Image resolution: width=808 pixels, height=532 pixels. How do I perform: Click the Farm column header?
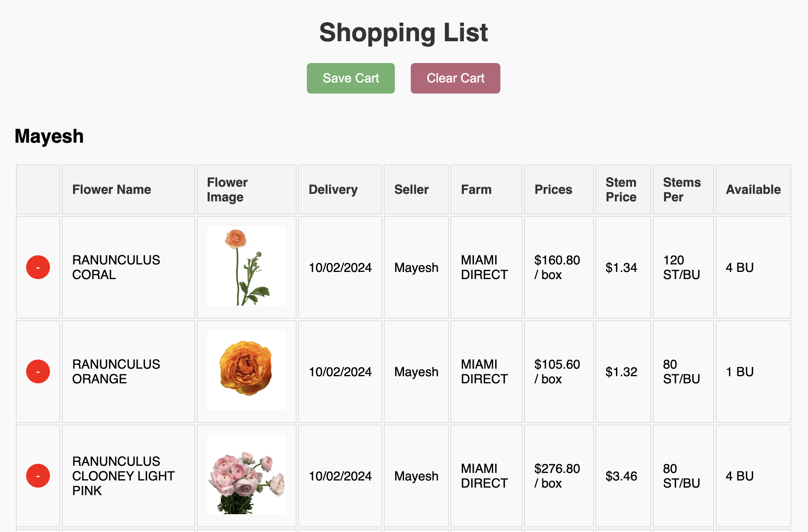476,189
